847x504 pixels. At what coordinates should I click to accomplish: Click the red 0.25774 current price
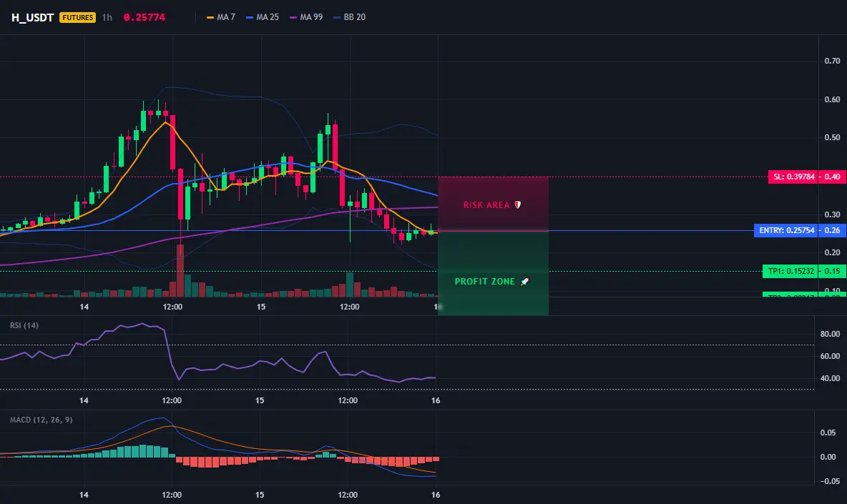pyautogui.click(x=145, y=17)
